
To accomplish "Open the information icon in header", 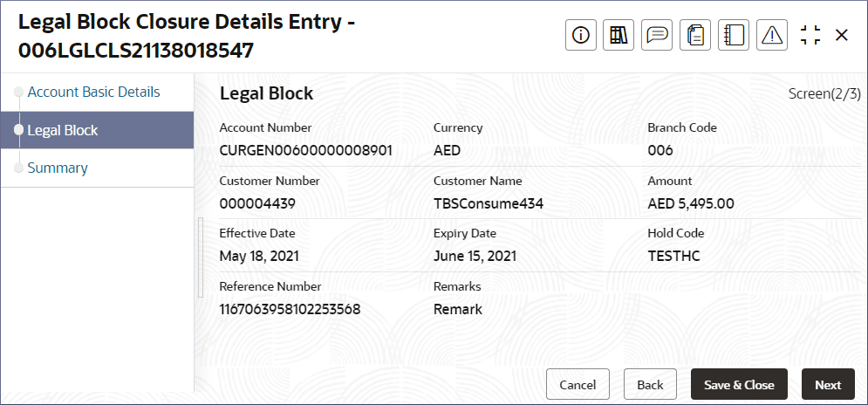I will (x=581, y=36).
